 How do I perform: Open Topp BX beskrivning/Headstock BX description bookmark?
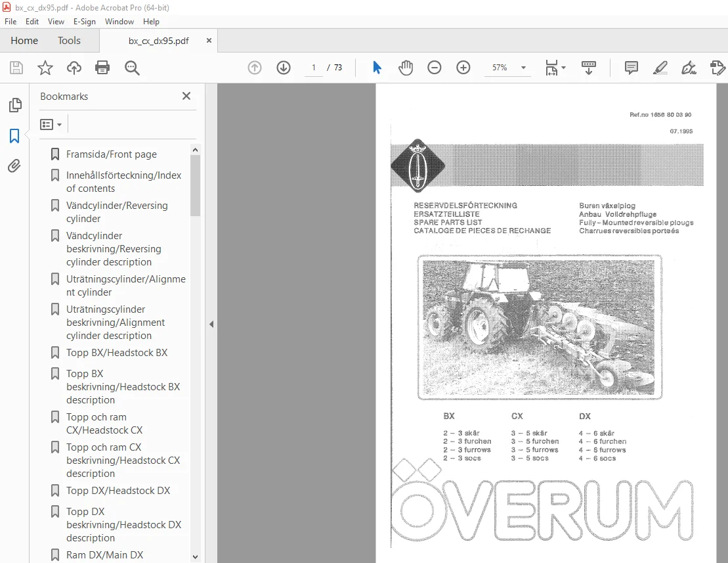(x=123, y=386)
